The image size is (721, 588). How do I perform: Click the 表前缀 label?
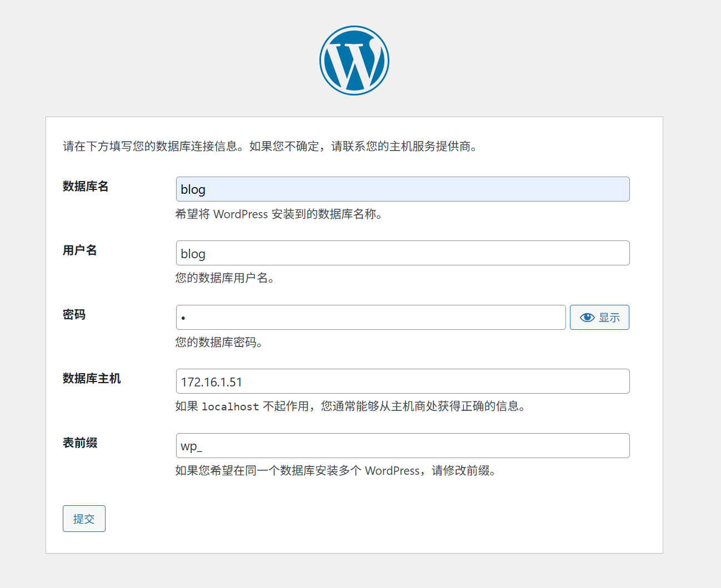click(x=80, y=443)
